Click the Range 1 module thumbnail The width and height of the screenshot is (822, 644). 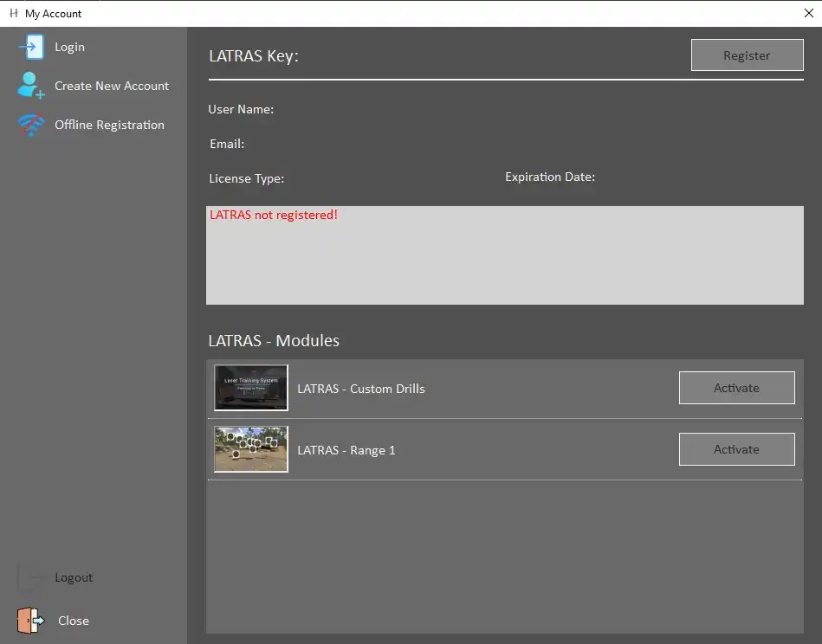click(251, 449)
